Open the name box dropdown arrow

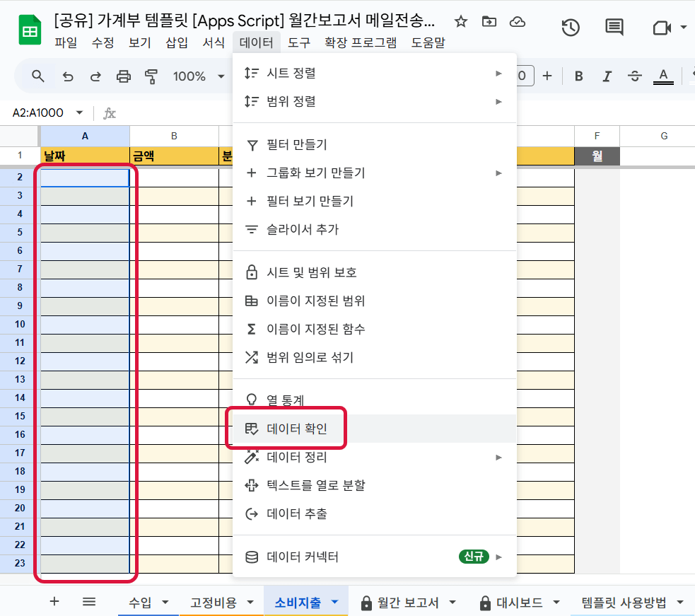click(x=79, y=113)
